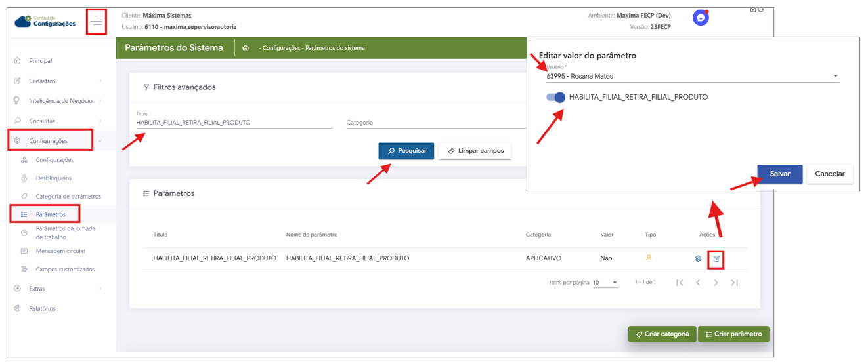
Task: Click the clock icon of Parâmetros da jornada
Action: point(24,233)
